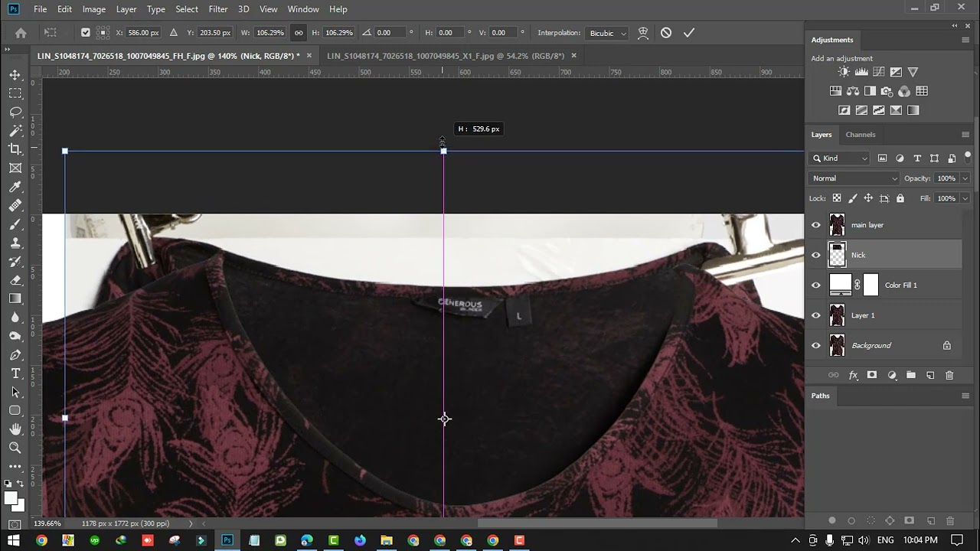Add a Curves adjustment
The height and width of the screenshot is (551, 980).
pyautogui.click(x=878, y=72)
